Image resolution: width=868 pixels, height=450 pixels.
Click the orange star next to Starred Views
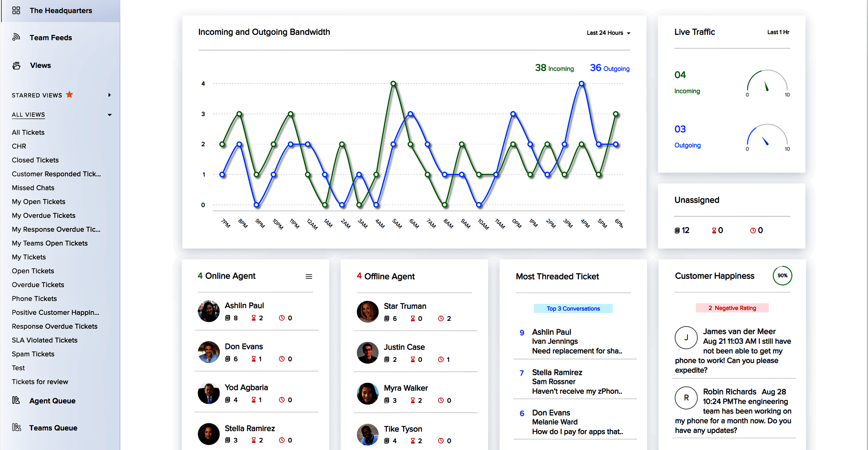pos(69,95)
